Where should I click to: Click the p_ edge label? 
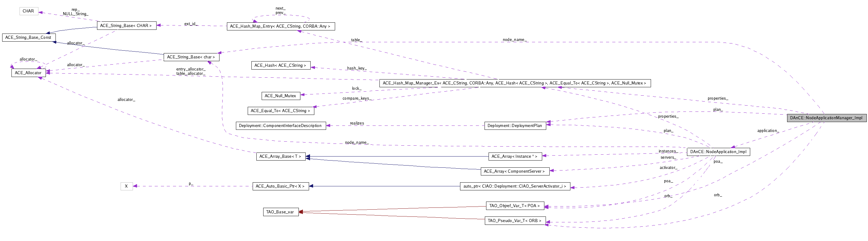point(191,184)
